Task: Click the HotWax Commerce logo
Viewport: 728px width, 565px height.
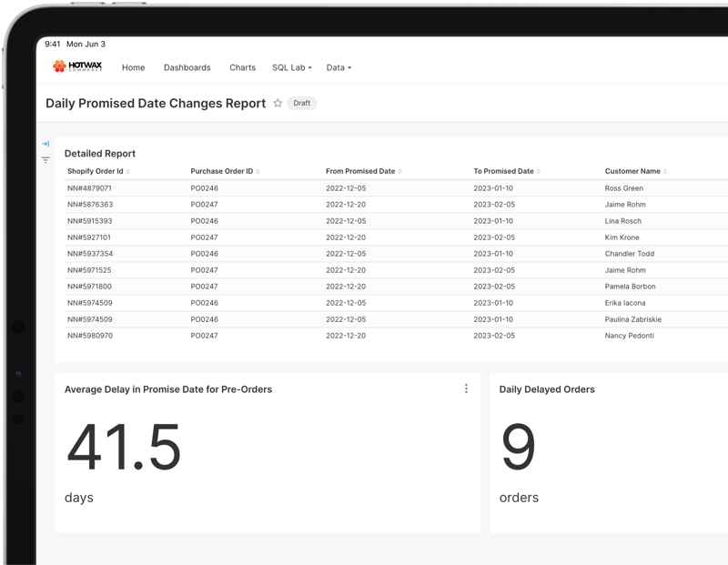Action: coord(77,66)
